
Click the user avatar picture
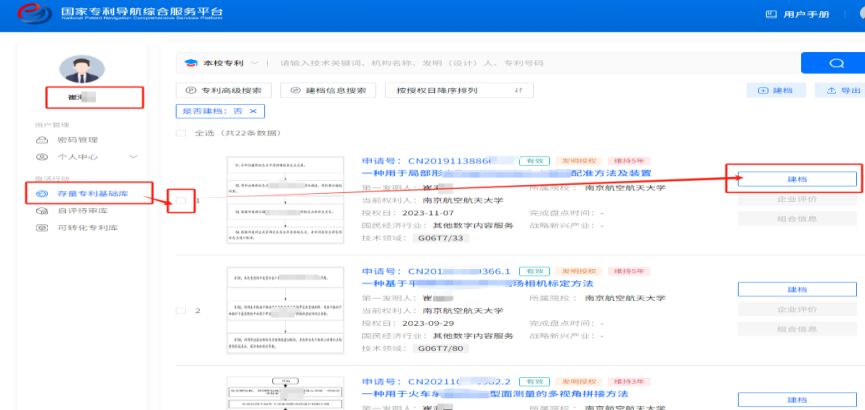[x=81, y=68]
